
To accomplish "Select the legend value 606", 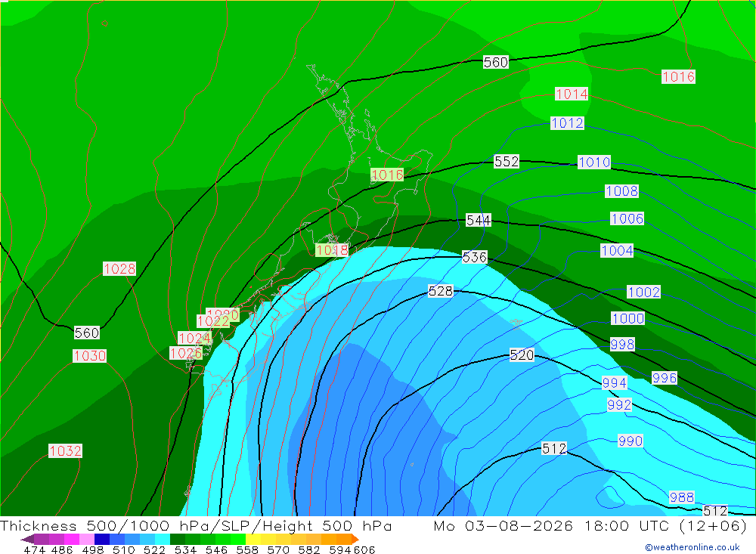I will click(364, 549).
